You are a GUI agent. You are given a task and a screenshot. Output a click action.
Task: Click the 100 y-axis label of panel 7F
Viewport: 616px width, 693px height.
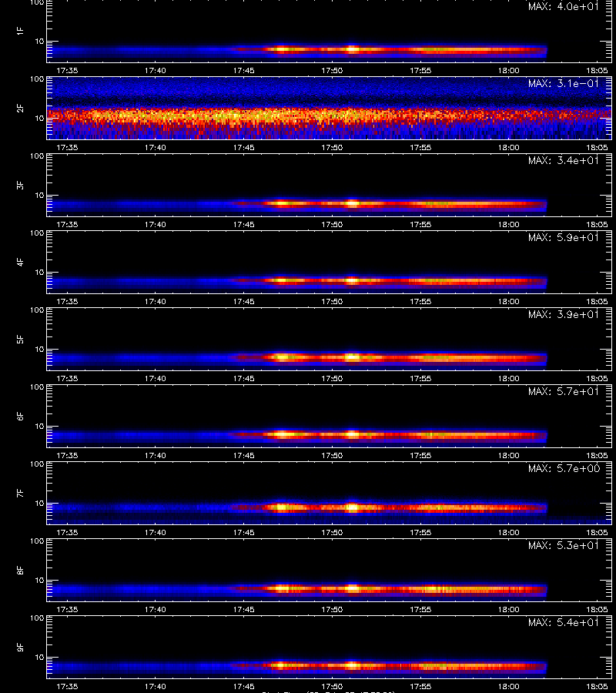pyautogui.click(x=37, y=464)
